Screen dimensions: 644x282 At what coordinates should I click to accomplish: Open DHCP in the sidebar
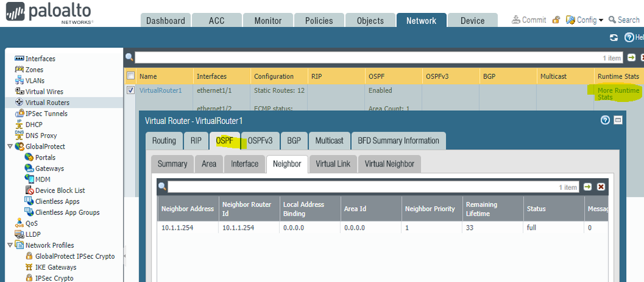point(34,125)
